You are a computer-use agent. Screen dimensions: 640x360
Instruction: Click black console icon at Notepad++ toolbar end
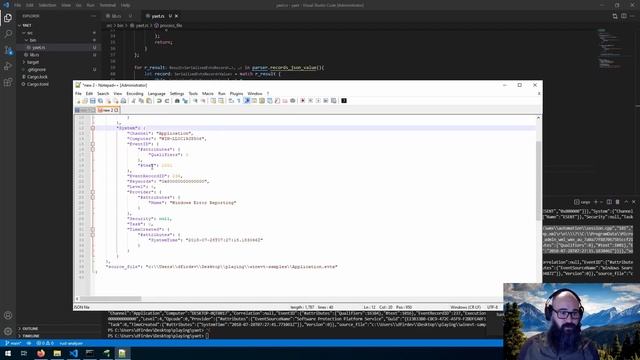coord(344,101)
